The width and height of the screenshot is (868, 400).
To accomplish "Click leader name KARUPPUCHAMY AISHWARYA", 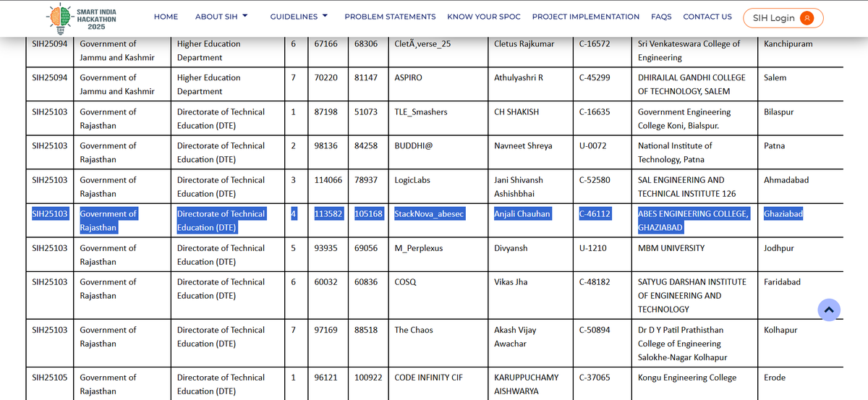I will 527,384.
